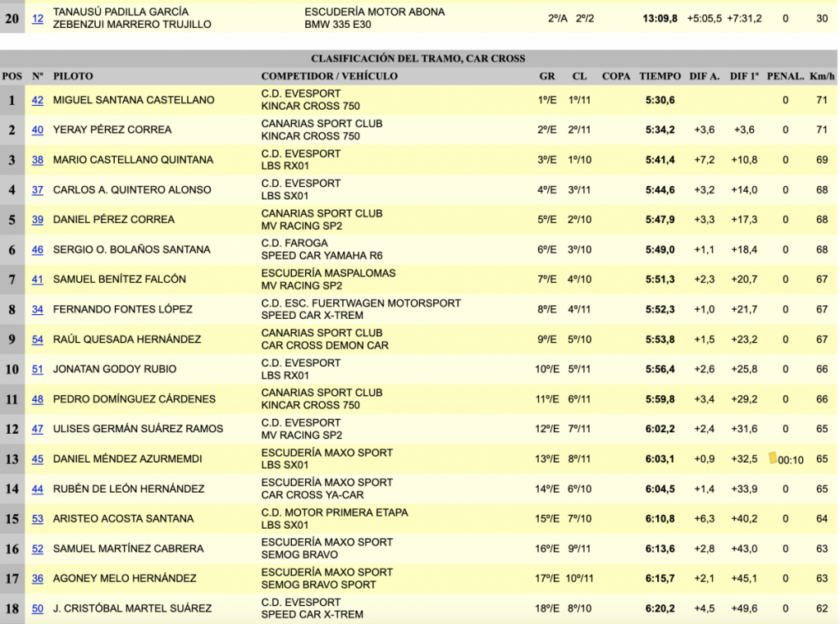Open number 36 link for Agoney Melo
This screenshot has height=624, width=840.
[38, 579]
